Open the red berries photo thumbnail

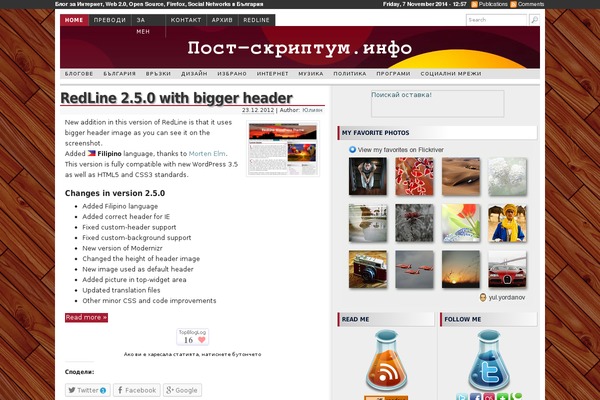tap(414, 176)
